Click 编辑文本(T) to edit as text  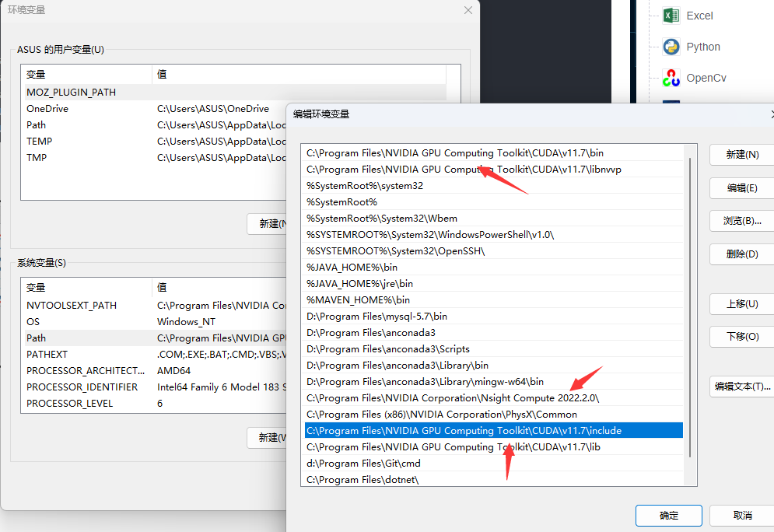[740, 387]
